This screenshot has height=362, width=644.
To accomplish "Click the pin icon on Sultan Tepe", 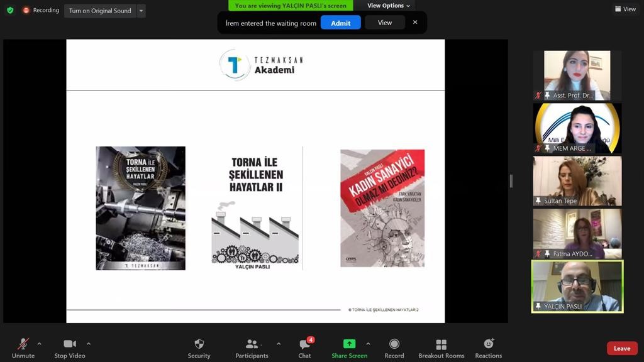I will pos(538,200).
